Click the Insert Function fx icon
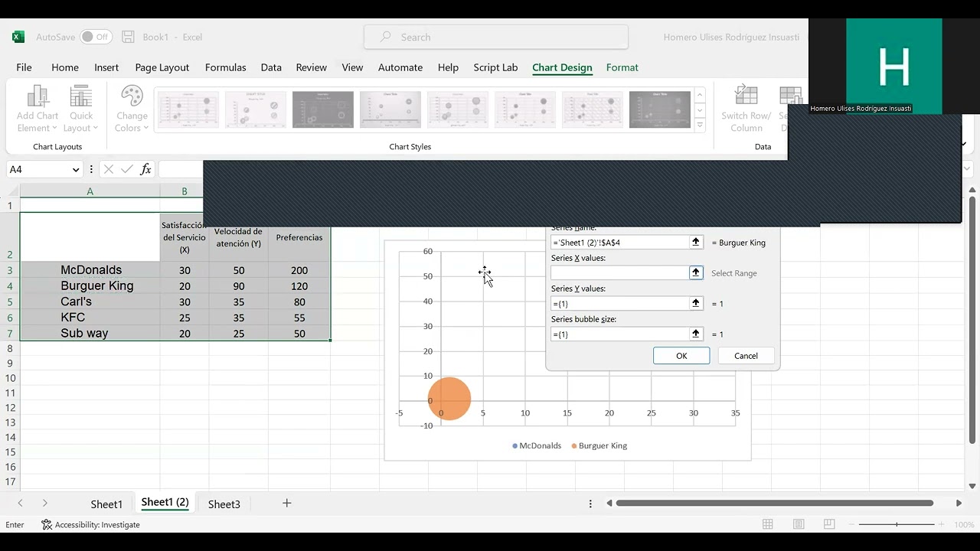 (x=145, y=170)
